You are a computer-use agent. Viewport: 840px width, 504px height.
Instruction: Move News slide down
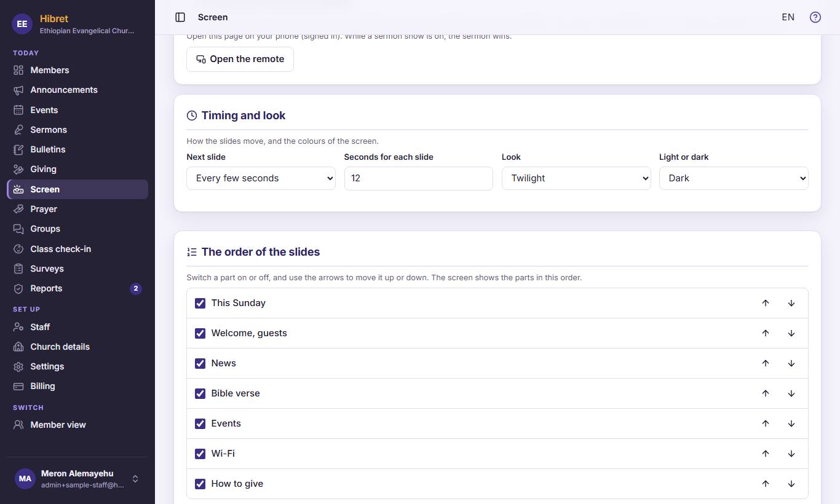coord(791,363)
